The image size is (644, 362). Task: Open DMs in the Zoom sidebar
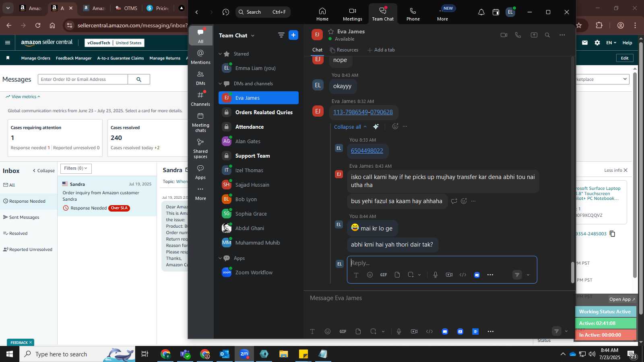pyautogui.click(x=200, y=78)
